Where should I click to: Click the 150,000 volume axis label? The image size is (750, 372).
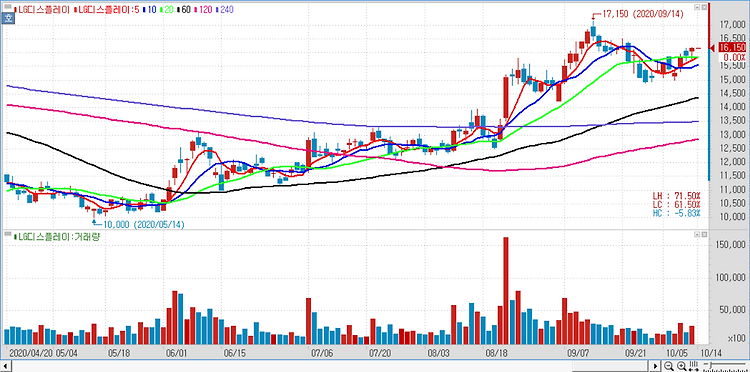pos(731,245)
